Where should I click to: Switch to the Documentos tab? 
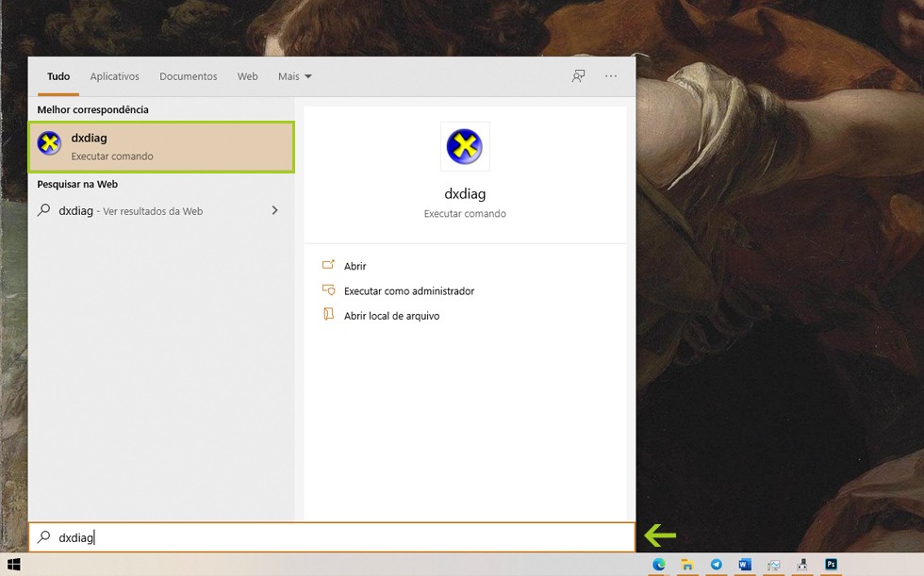coord(188,76)
